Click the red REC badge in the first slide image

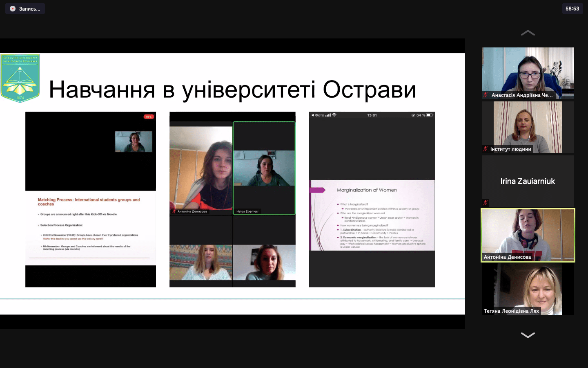tap(149, 117)
